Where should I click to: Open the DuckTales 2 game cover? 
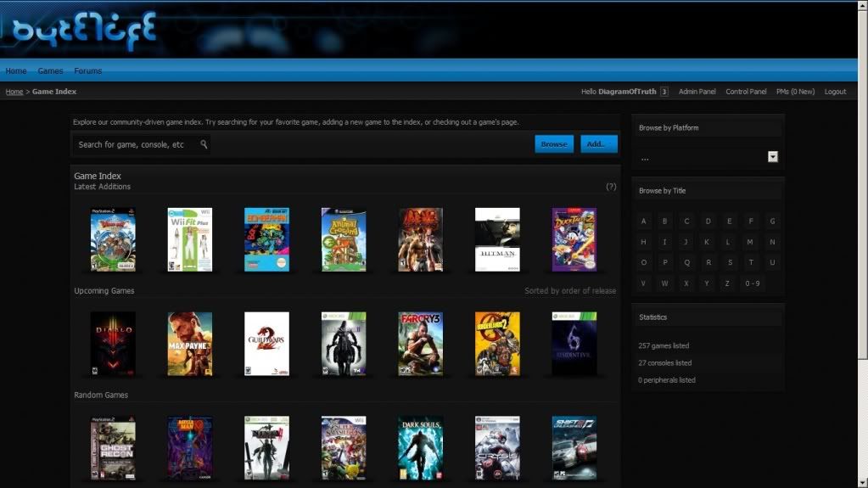(574, 240)
